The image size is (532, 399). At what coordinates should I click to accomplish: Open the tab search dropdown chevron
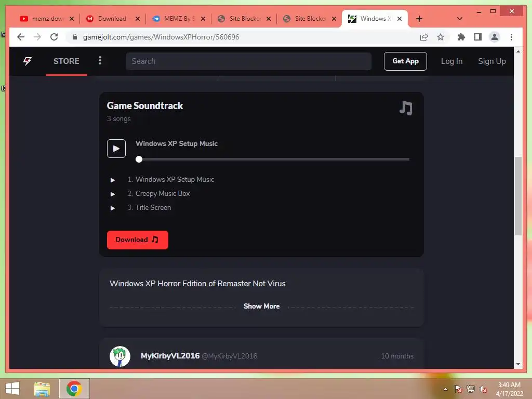click(x=459, y=19)
